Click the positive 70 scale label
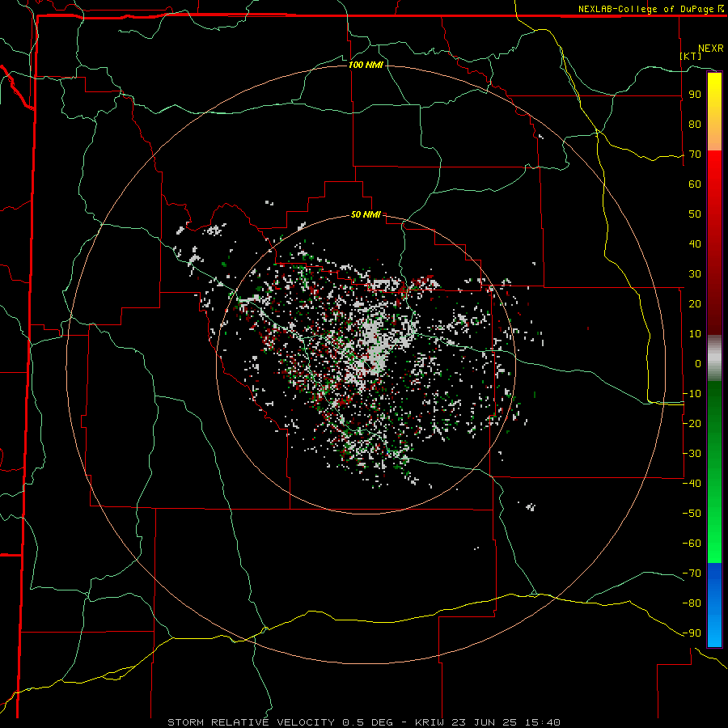 click(695, 154)
